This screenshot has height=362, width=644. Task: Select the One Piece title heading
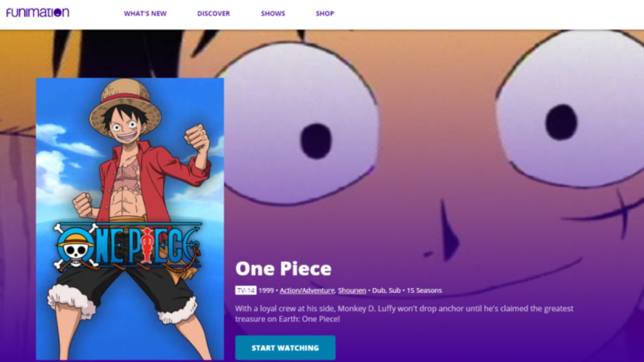point(283,268)
